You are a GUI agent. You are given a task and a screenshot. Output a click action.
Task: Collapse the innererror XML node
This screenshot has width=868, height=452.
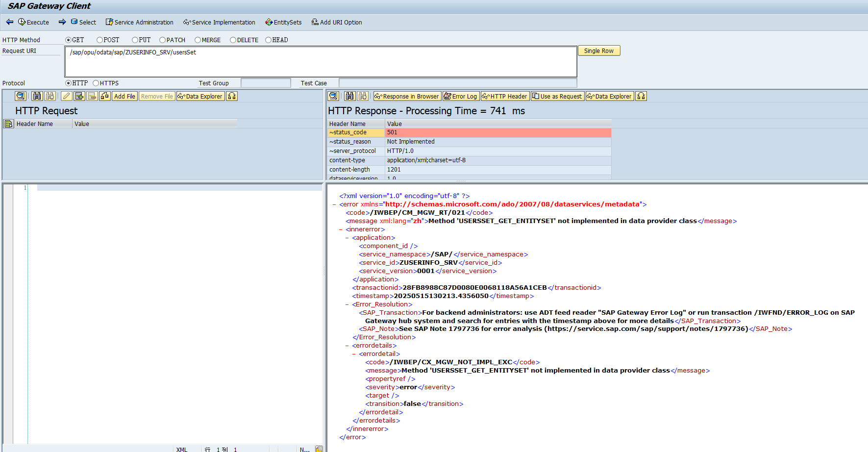pyautogui.click(x=340, y=229)
